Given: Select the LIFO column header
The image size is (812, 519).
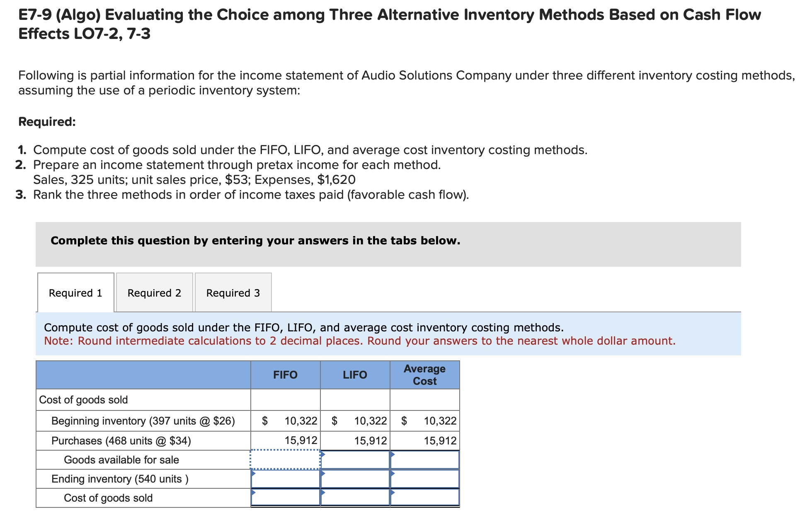Looking at the screenshot, I should pyautogui.click(x=354, y=375).
